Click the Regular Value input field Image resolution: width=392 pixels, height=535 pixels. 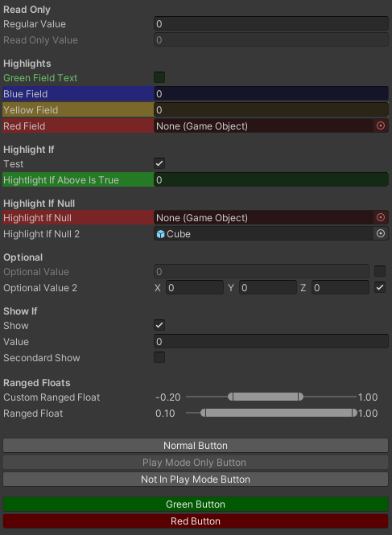(271, 24)
